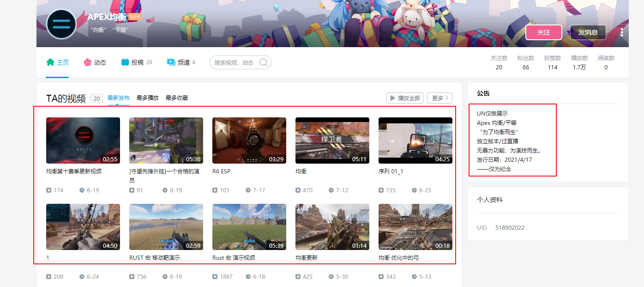
Task: Click title 均衡更新
Action: tap(307, 257)
